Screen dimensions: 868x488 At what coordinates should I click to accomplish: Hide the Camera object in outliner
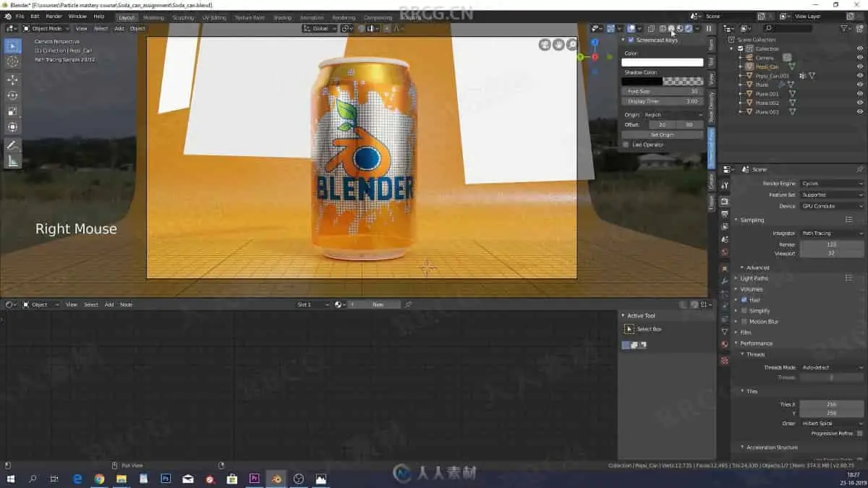click(860, 57)
